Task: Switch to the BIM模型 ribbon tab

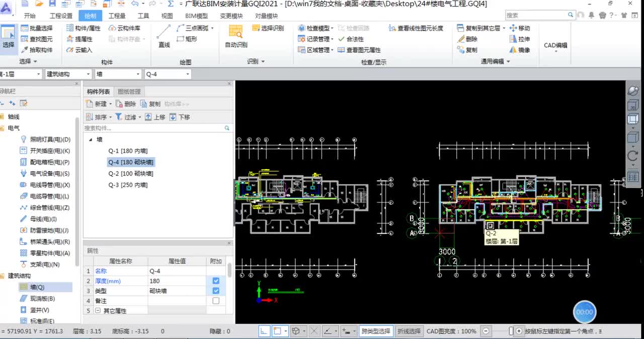Action: tap(196, 16)
